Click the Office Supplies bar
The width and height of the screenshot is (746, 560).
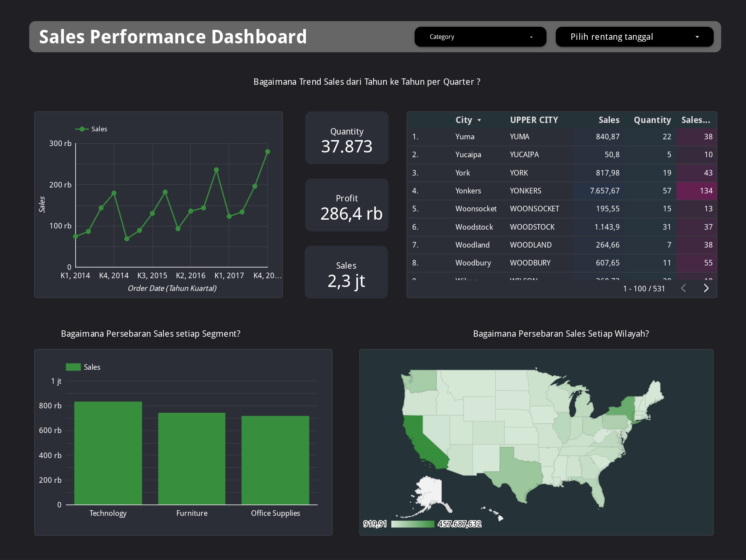coord(275,460)
